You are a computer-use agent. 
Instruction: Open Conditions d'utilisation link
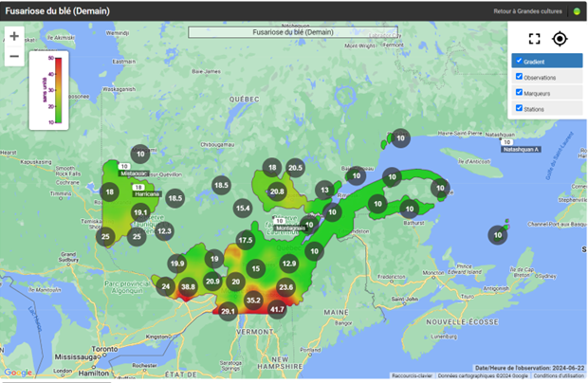[x=559, y=376]
